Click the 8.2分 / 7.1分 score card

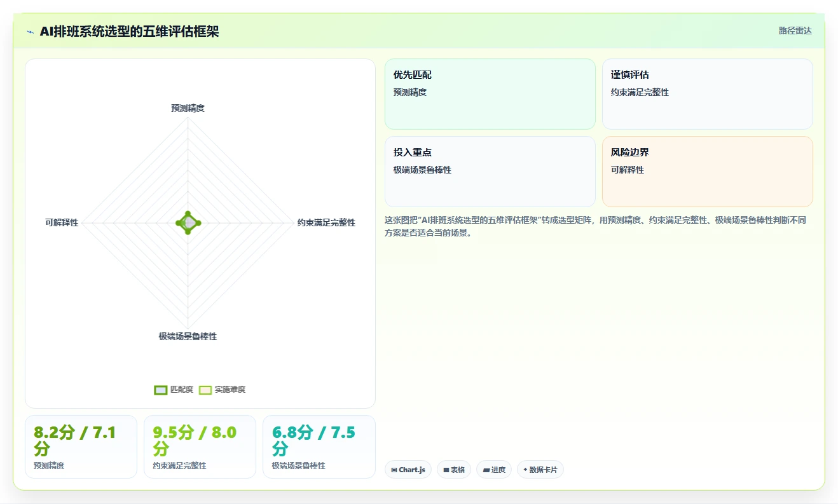pos(81,447)
